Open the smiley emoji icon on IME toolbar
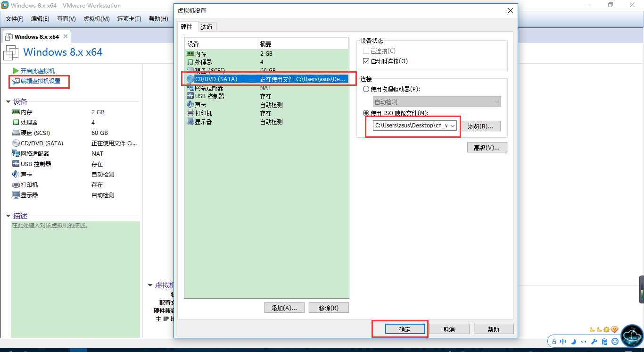 [615, 341]
